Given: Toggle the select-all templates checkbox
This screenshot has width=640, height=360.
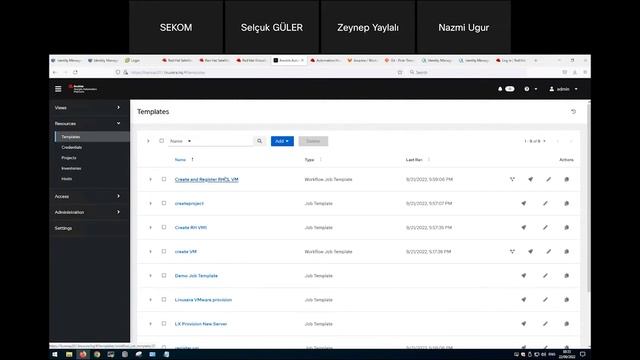Looking at the screenshot, I should point(162,141).
